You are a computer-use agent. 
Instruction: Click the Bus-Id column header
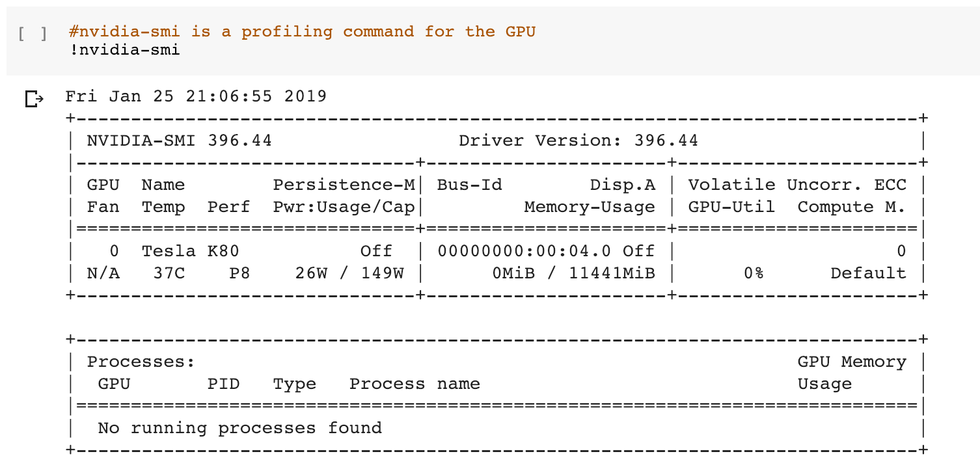click(x=469, y=185)
